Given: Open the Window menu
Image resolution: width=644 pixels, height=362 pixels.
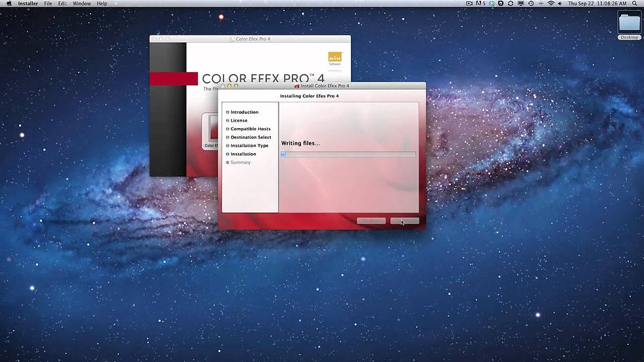Looking at the screenshot, I should [x=81, y=3].
